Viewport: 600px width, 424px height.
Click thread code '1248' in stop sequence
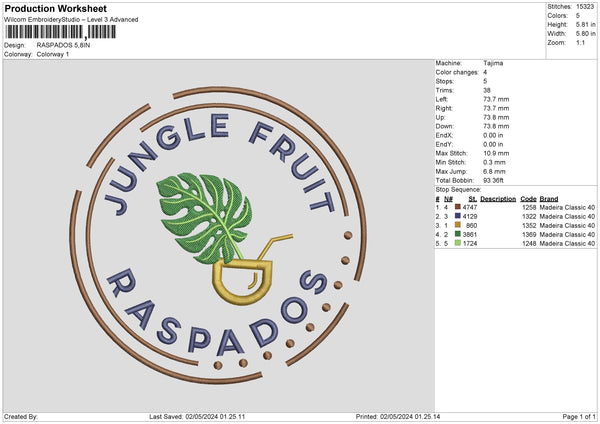(x=529, y=243)
